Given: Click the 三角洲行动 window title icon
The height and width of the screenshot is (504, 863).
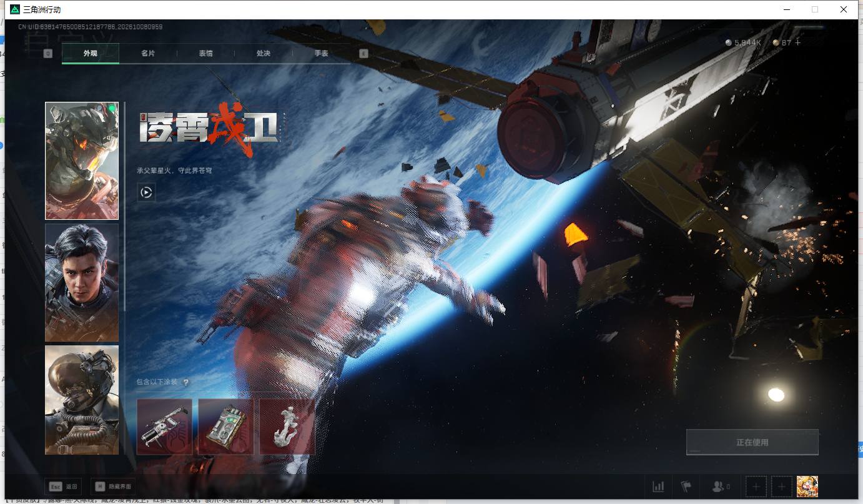Looking at the screenshot, I should point(15,9).
